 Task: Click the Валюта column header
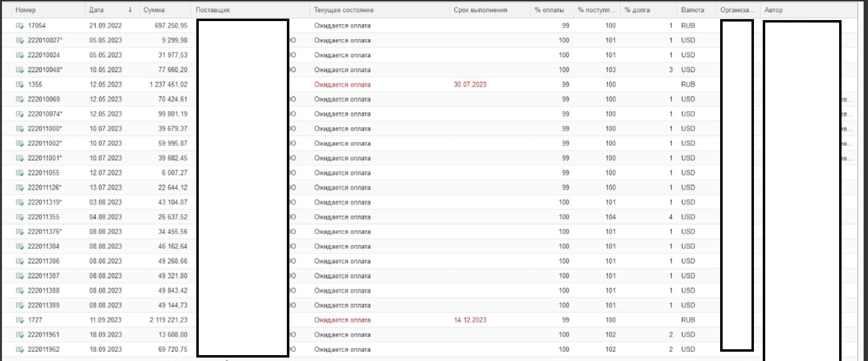pyautogui.click(x=692, y=10)
